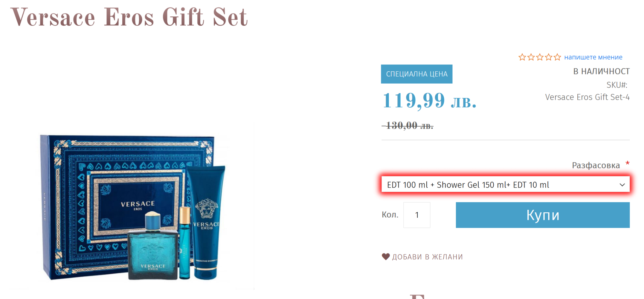Click the СПЕЦИАЛНА ЦЕНА badge
The width and height of the screenshot is (644, 299).
417,74
